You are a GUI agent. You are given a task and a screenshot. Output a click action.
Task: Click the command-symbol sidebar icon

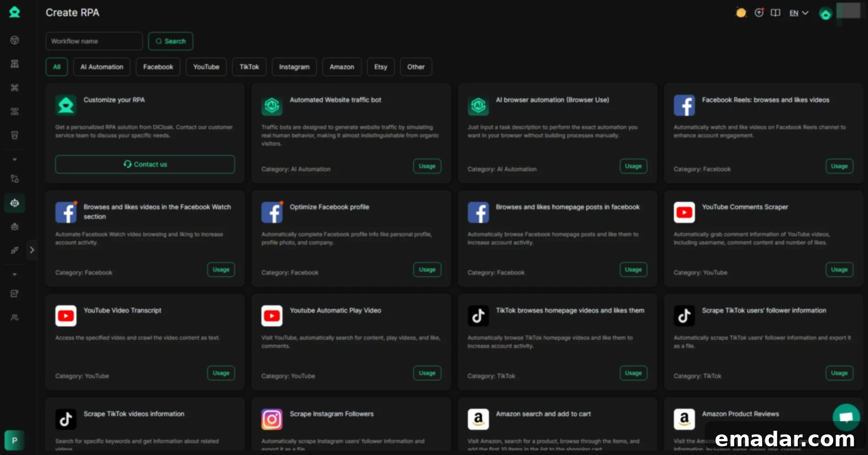tap(15, 87)
